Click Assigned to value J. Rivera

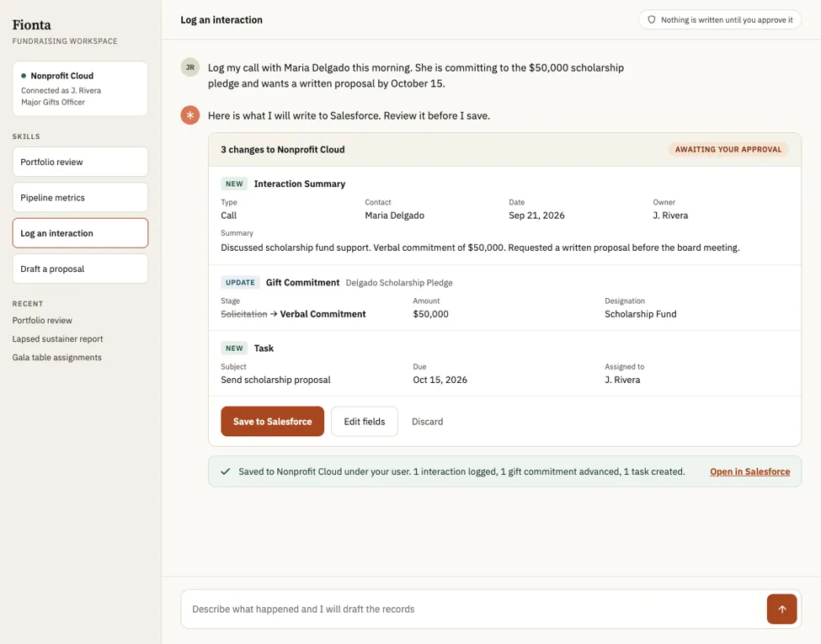622,380
